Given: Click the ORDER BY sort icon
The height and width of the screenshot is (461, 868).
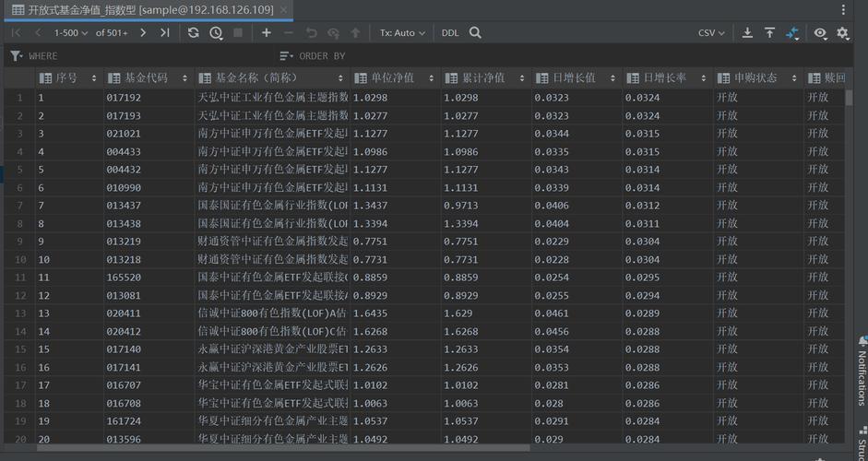Looking at the screenshot, I should coord(286,56).
